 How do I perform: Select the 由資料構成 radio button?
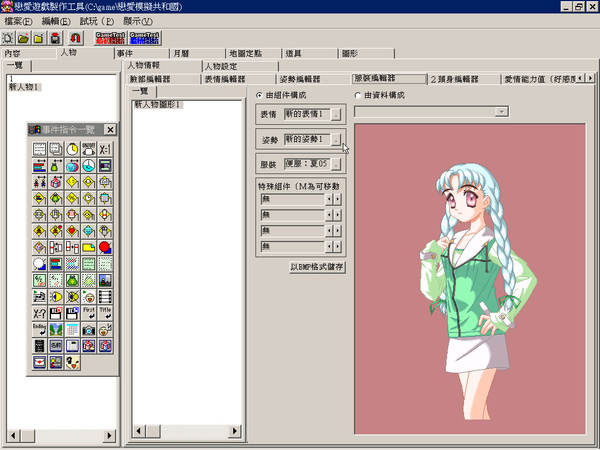[358, 95]
